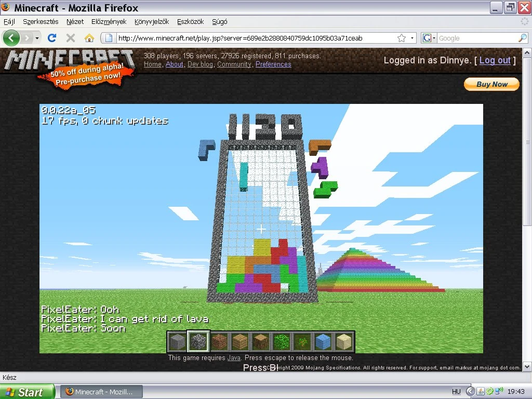Open the Könyvjelzők menu
Viewport: 532px width, 399px height.
tap(152, 22)
